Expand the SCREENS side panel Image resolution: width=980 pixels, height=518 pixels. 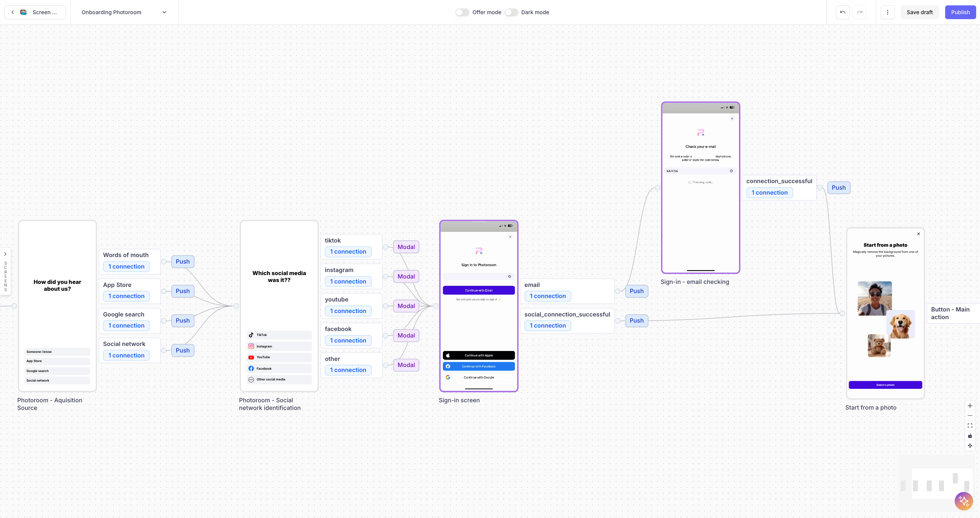click(x=5, y=254)
